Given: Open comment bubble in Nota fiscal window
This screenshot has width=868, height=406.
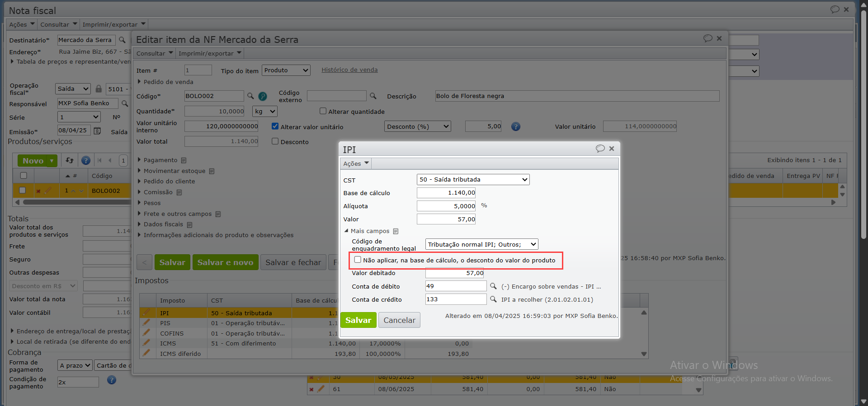Looking at the screenshot, I should coord(835,9).
